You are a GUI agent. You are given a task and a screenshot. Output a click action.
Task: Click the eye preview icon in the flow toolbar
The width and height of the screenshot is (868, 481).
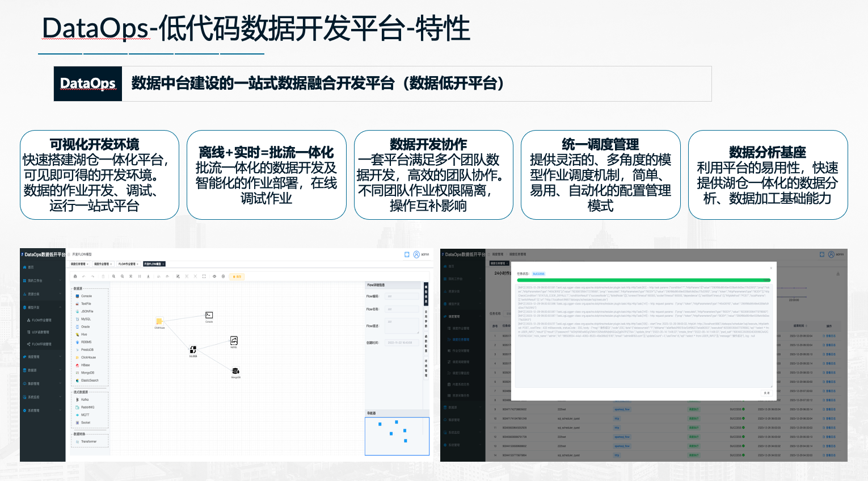pyautogui.click(x=214, y=277)
